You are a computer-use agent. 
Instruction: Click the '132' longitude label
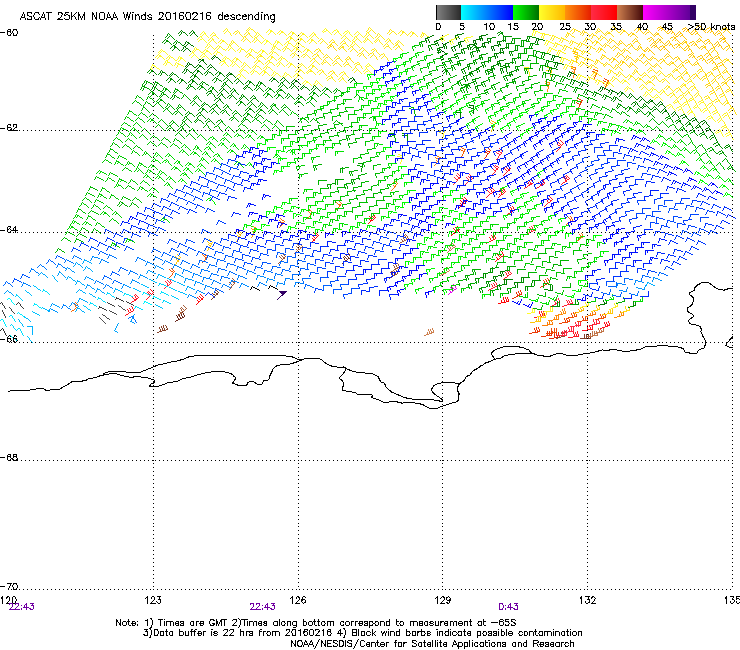coord(587,600)
